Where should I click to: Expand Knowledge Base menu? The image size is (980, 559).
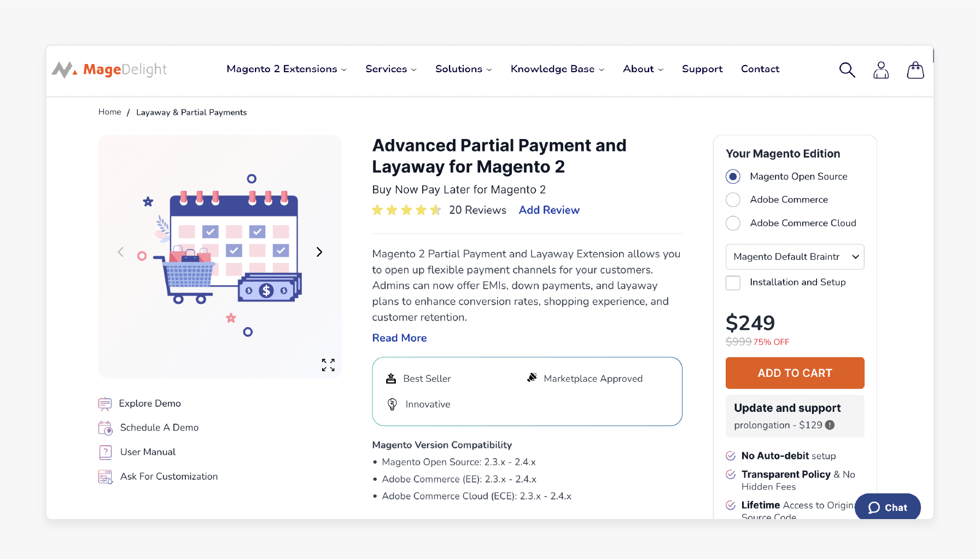[x=558, y=69]
